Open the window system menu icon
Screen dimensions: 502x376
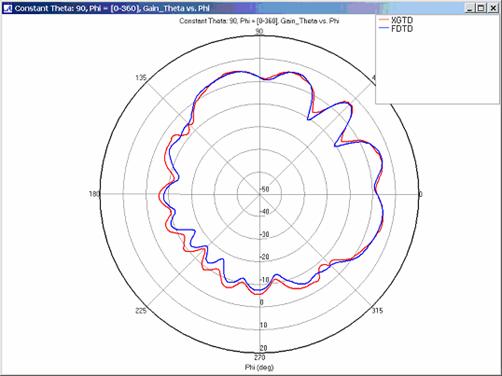(7, 8)
